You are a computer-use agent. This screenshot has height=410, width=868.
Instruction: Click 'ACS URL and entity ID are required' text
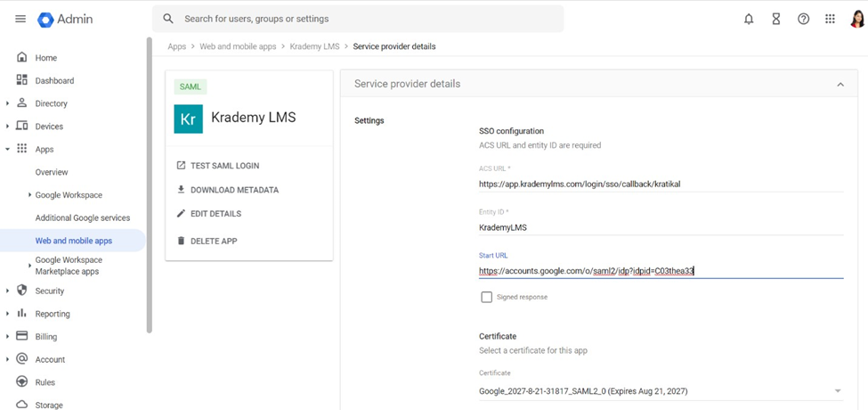pos(539,145)
